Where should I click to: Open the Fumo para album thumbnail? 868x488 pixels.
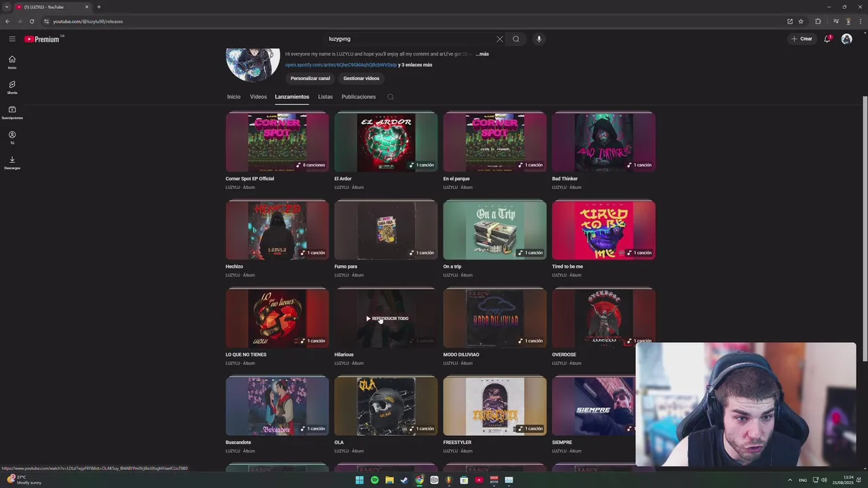coord(386,230)
